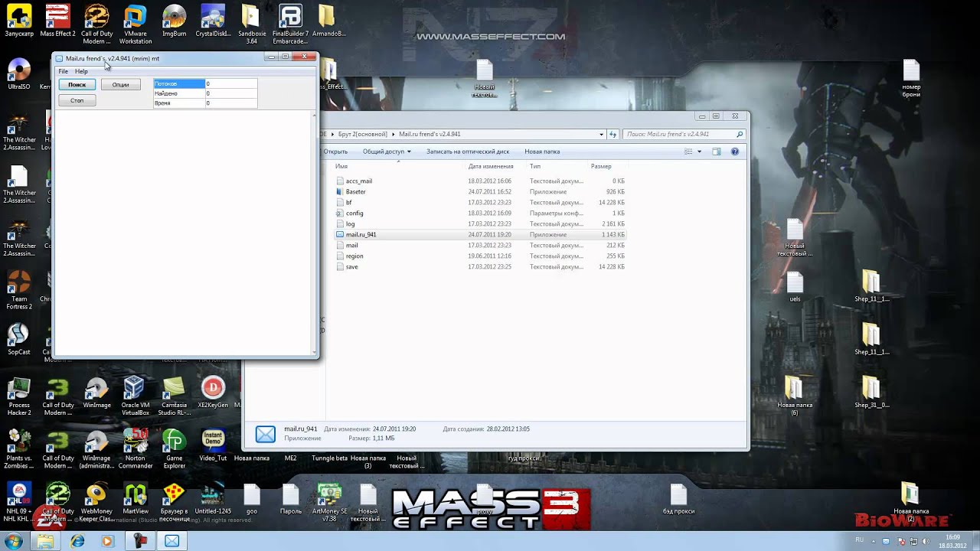The width and height of the screenshot is (980, 551).
Task: Toggle the preview pane icon in Explorer
Action: [x=717, y=152]
